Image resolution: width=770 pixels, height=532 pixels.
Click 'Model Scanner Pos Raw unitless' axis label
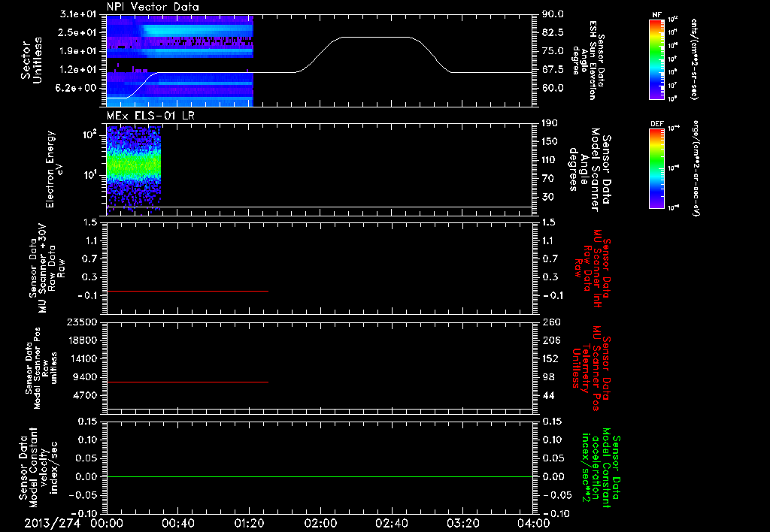[x=41, y=367]
